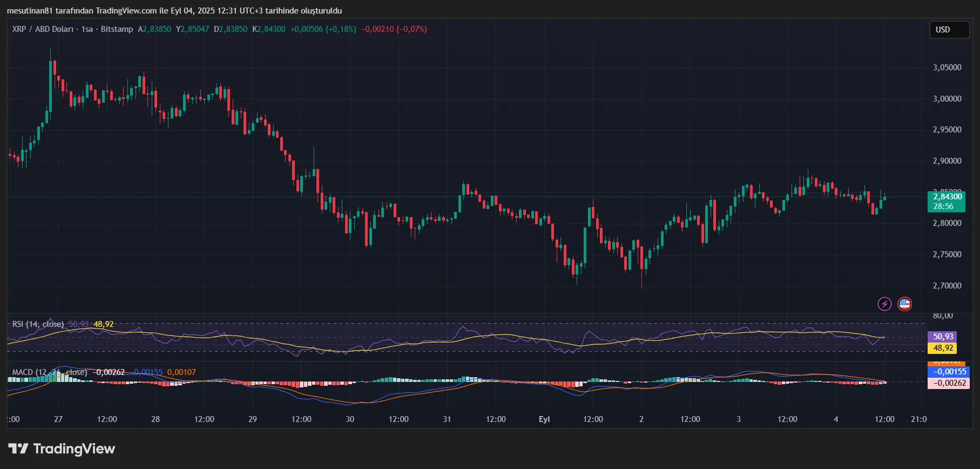Click the TradingView logo at the bottom

62,448
